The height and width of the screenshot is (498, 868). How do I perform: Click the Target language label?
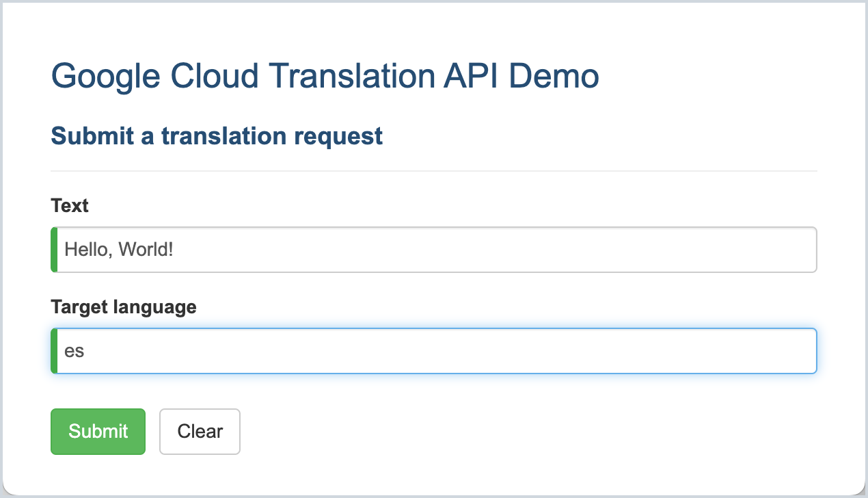coord(124,307)
